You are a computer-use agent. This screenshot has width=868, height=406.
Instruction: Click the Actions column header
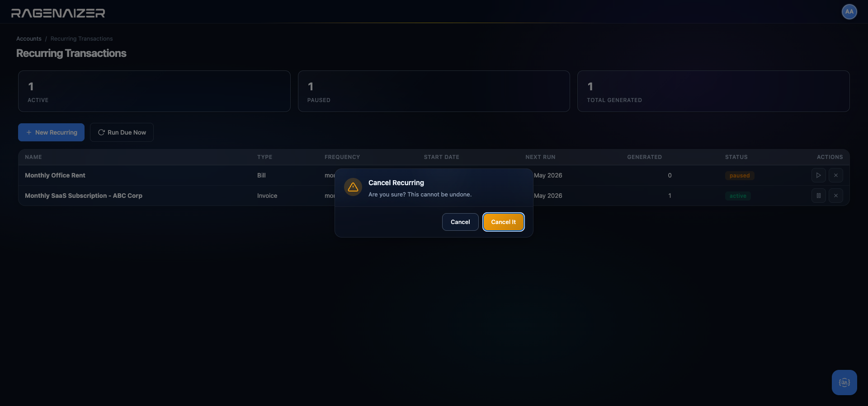[830, 157]
